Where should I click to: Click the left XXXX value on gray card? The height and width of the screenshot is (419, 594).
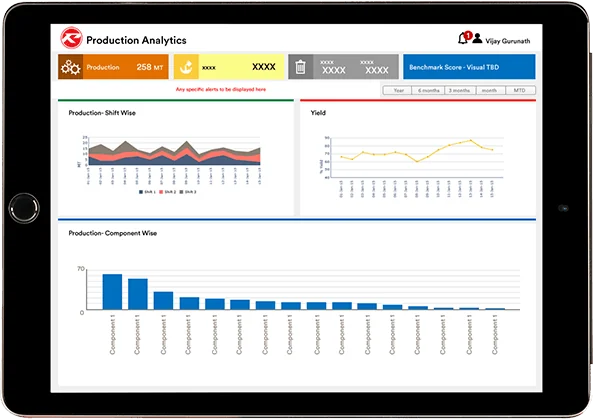tap(333, 70)
